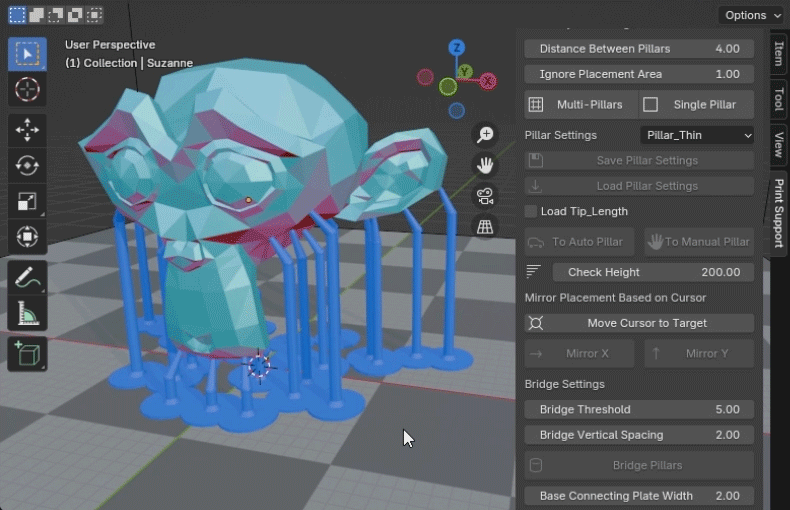The width and height of the screenshot is (790, 510).
Task: Open the View sidebar tab
Action: coord(779,145)
